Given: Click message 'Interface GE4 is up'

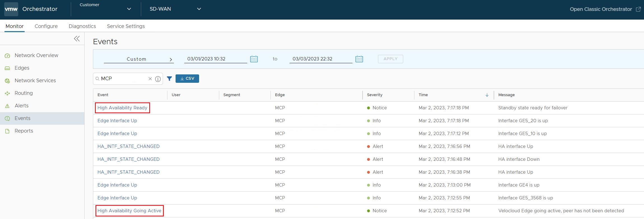Looking at the screenshot, I should 519,185.
